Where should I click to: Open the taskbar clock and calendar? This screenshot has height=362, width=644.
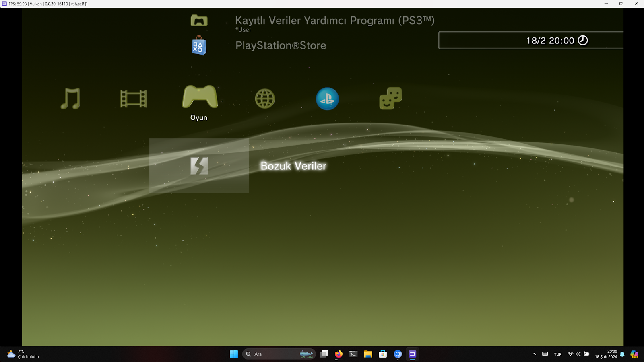click(606, 354)
